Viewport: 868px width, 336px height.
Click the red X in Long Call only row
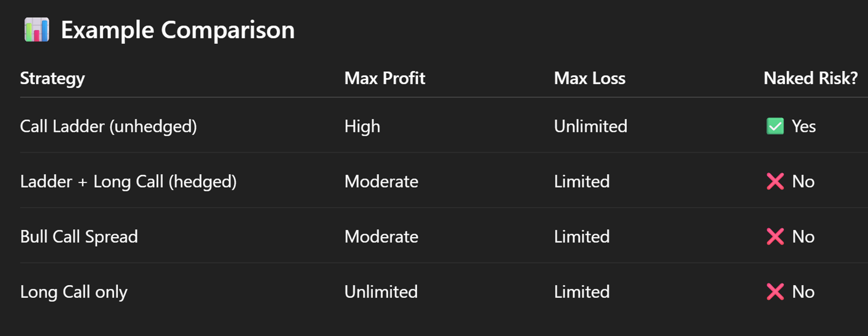click(x=775, y=292)
